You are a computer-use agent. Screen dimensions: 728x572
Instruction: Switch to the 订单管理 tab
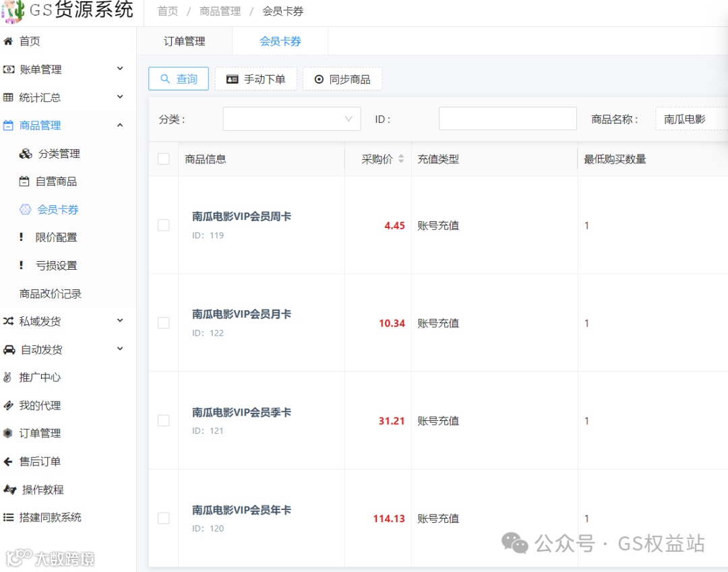(x=184, y=41)
